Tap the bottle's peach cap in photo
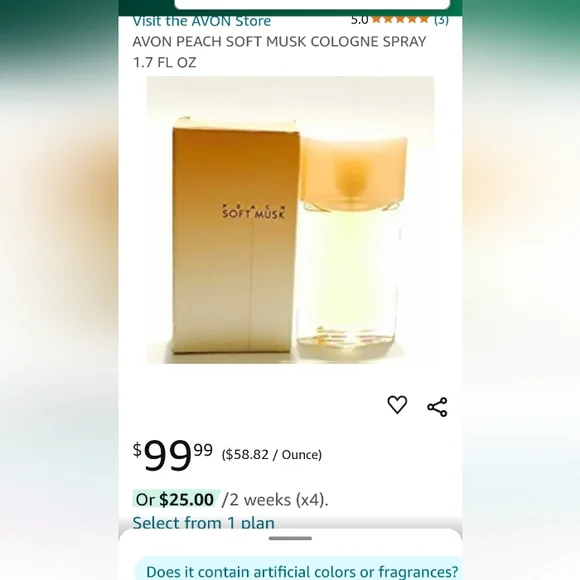580x580 pixels. pos(354,170)
